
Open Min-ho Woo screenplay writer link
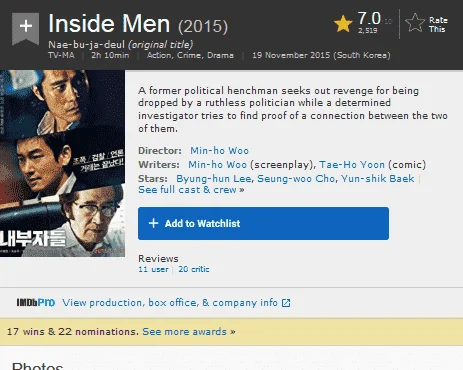pyautogui.click(x=217, y=165)
